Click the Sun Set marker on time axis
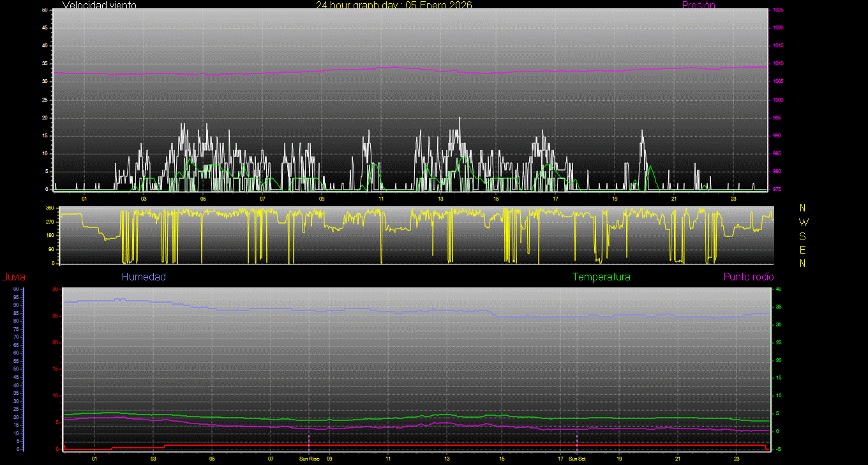Viewport: 868px width, 465px height. (x=577, y=459)
